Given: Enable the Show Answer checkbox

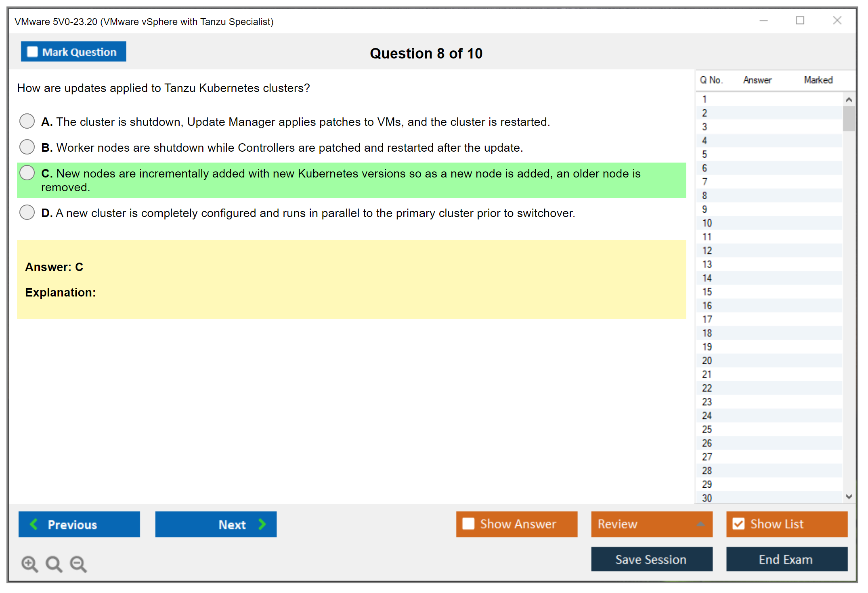Looking at the screenshot, I should pyautogui.click(x=468, y=524).
